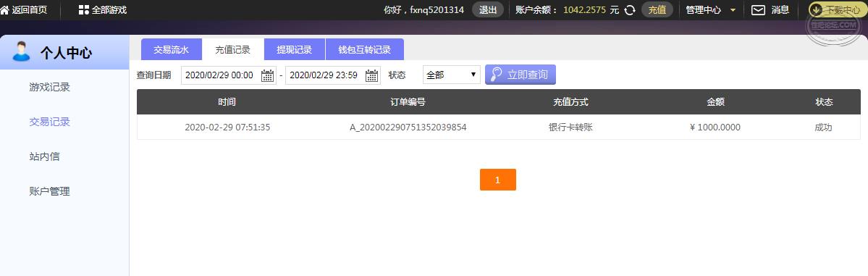This screenshot has height=276, width=868.
Task: Click the home icon beside 返回首页
Action: tap(4, 10)
